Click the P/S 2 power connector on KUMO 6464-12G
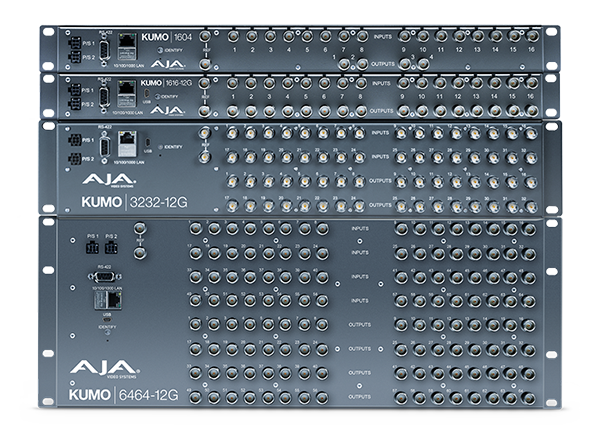The width and height of the screenshot is (600, 432). tap(111, 248)
